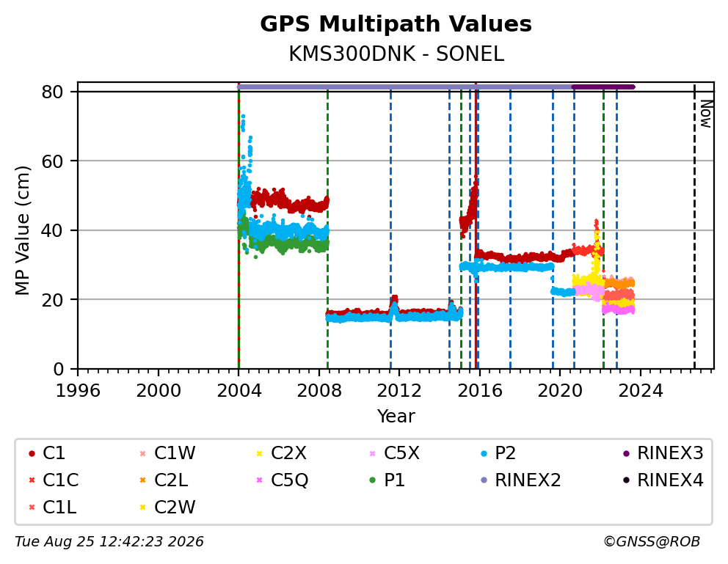Click the C1 legend marker

(32, 453)
